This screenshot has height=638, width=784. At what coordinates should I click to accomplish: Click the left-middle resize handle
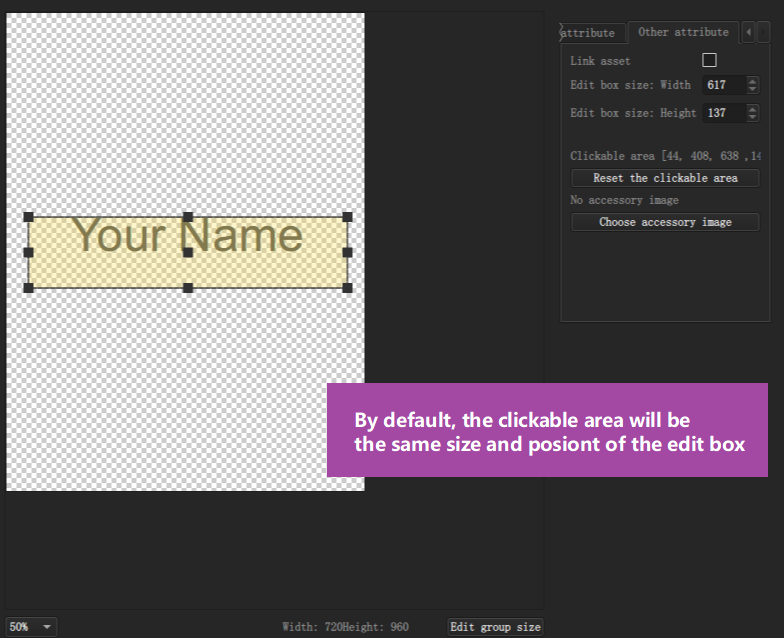tap(28, 252)
